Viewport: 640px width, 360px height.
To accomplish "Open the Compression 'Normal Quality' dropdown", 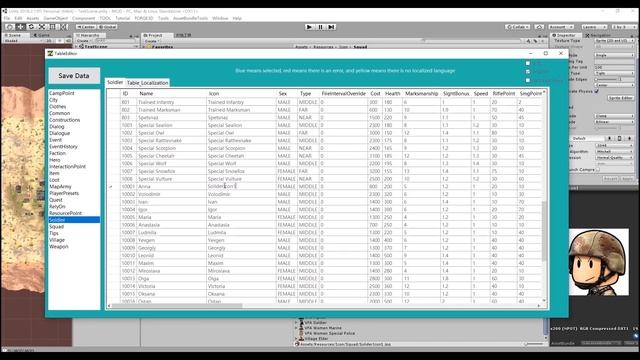I will [x=614, y=158].
